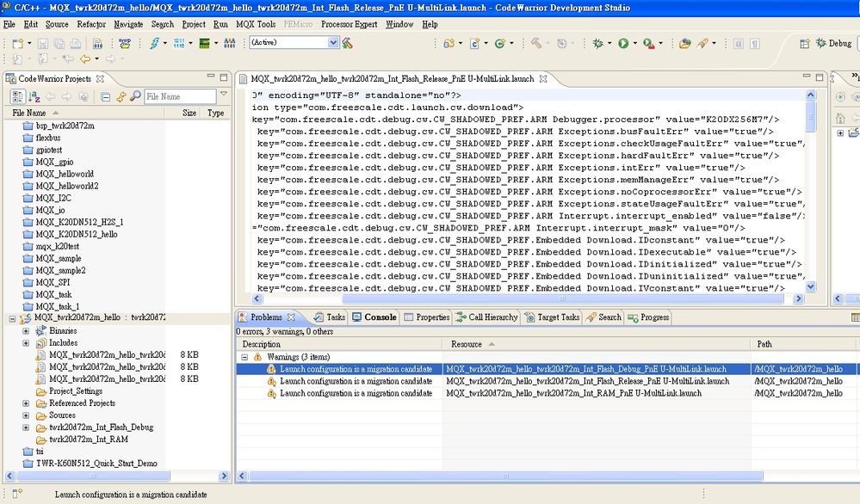Open the (Active) build configuration combo box
Screen dimensions: 860x504
point(294,42)
